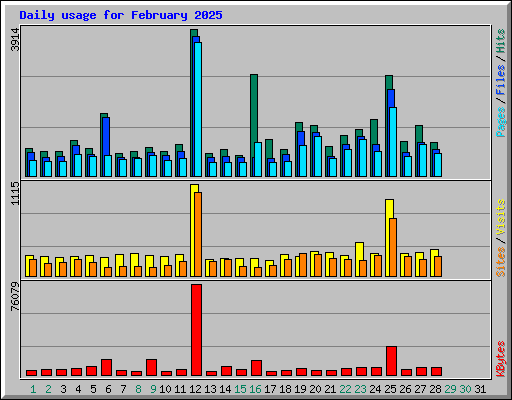The width and height of the screenshot is (512, 400).
Task: Click day 12 on the date axis
Action: (195, 389)
